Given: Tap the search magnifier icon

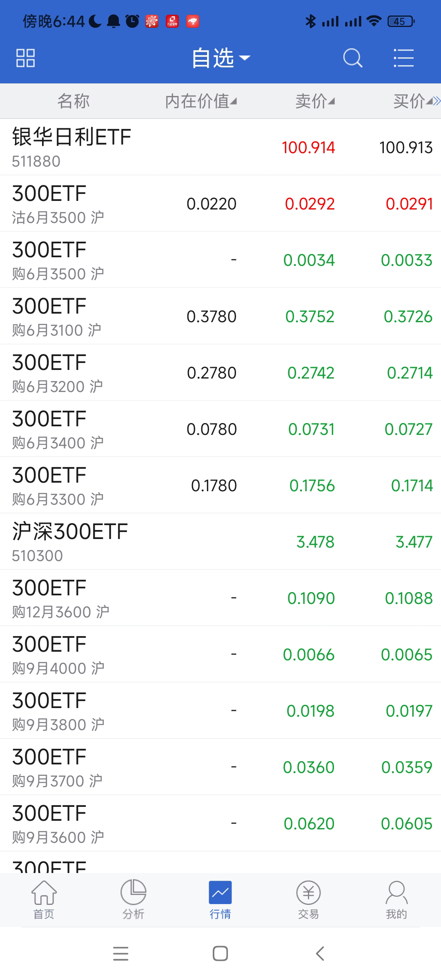Looking at the screenshot, I should pyautogui.click(x=353, y=58).
